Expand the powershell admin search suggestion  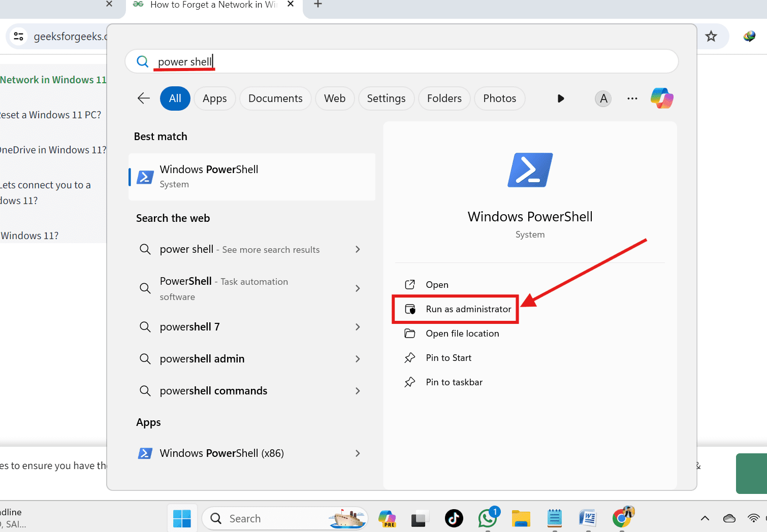click(x=202, y=358)
